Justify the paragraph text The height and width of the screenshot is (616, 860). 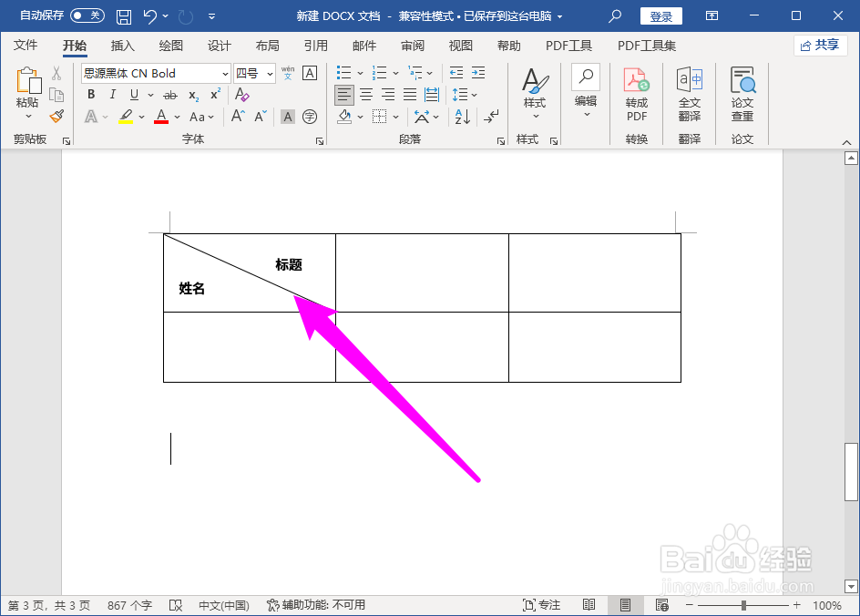point(410,95)
